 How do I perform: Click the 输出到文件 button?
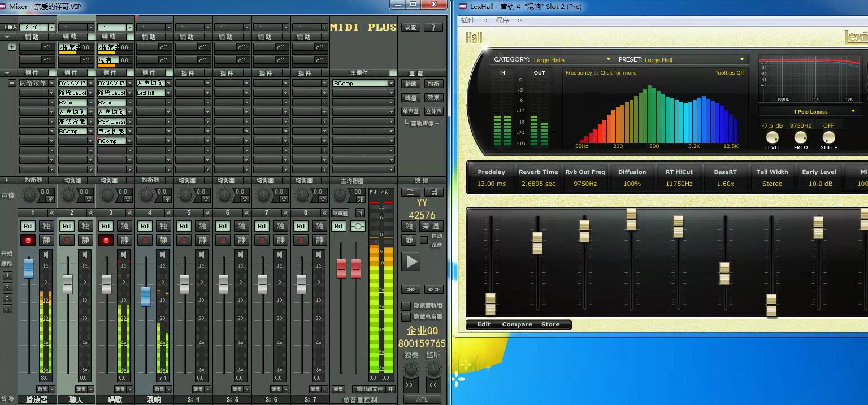(x=370, y=389)
